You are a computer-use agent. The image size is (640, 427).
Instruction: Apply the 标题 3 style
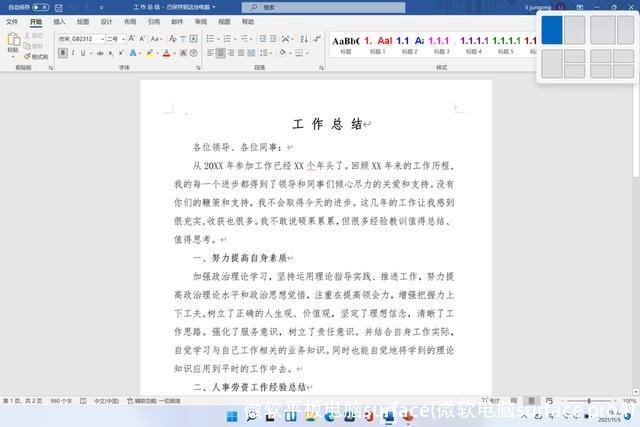[441, 45]
